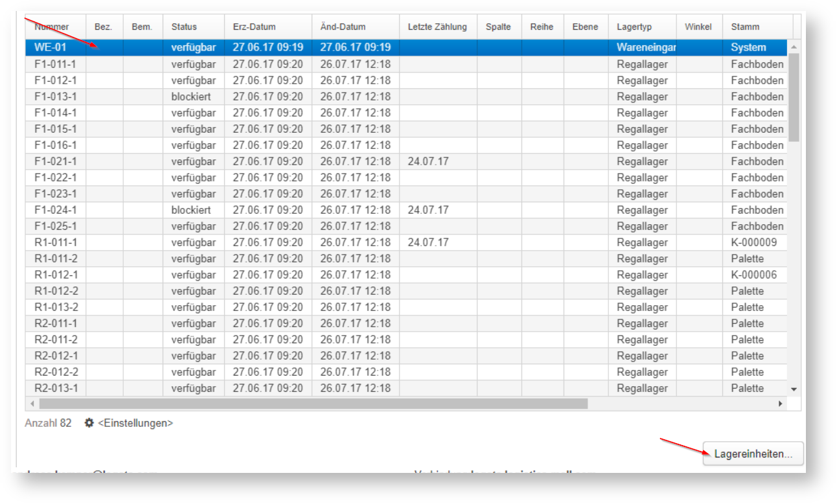Click Stamm cell K-000009
This screenshot has width=837, height=504.
[x=754, y=242]
